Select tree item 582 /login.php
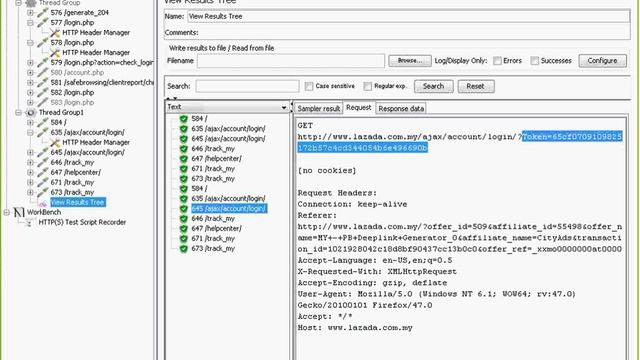The height and width of the screenshot is (360, 640). pyautogui.click(x=72, y=93)
